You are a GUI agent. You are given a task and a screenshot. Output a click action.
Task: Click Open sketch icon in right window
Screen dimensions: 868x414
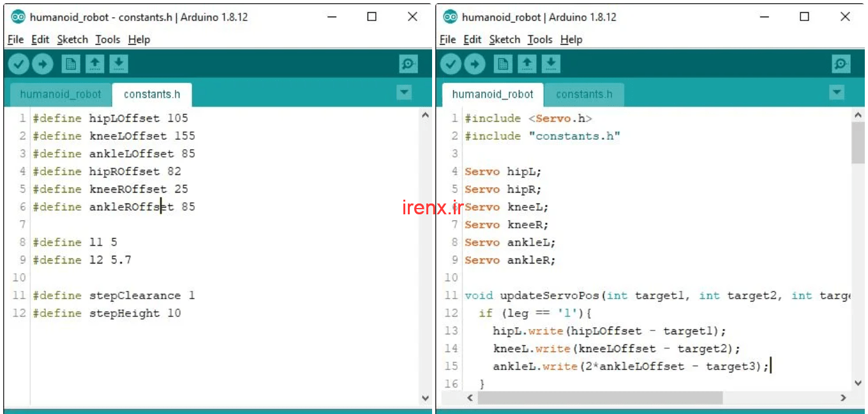pos(527,64)
